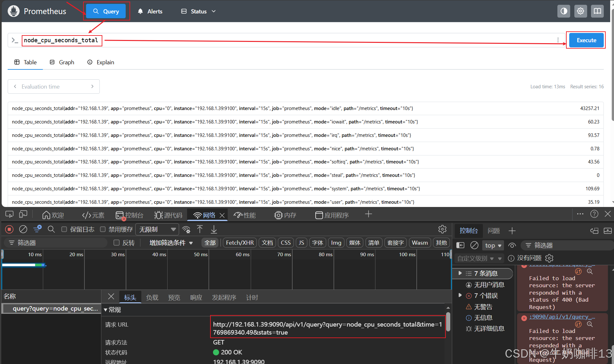Enable the 保留日志 checkbox
Screen dimensions: 614x364
coord(64,229)
